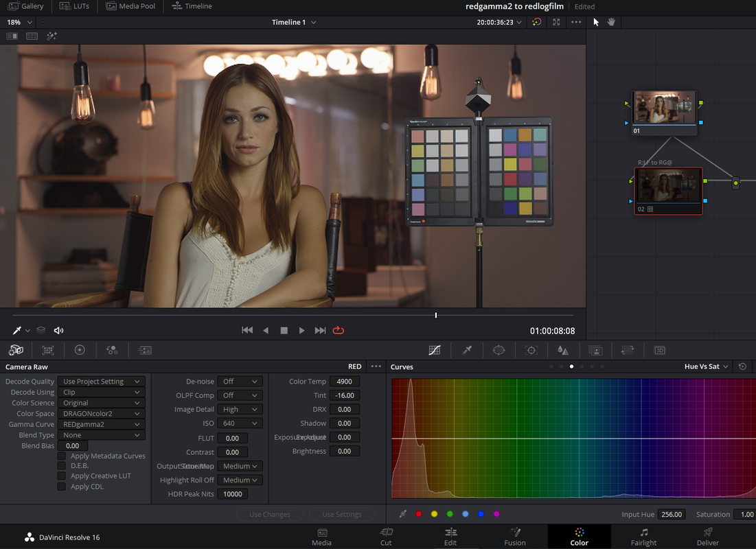Open the Camera Raw palette icon
Image resolution: width=756 pixels, height=549 pixels.
(x=16, y=350)
